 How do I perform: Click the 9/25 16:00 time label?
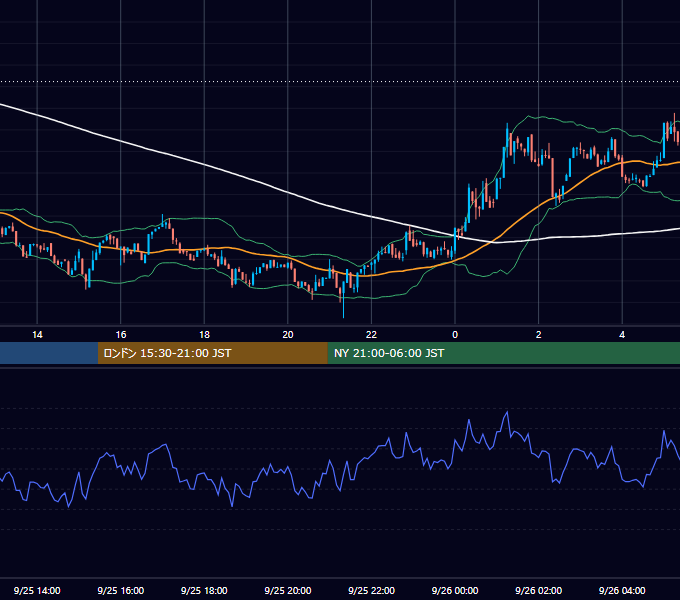(121, 590)
